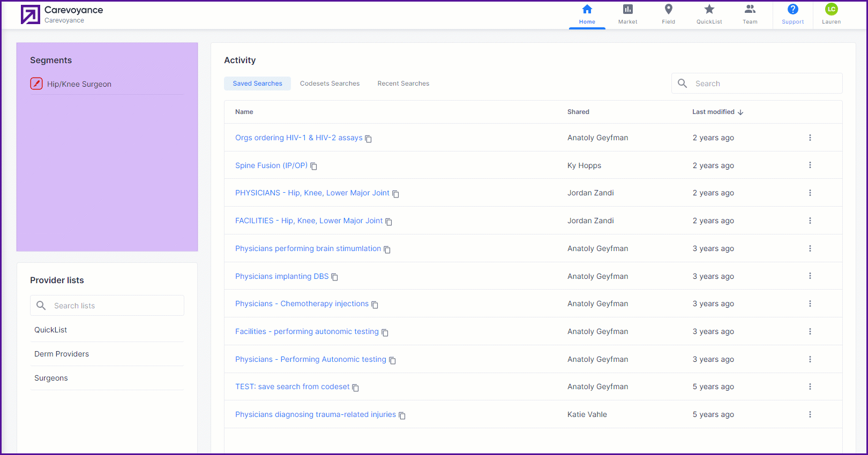Copy icon beside Physicians - Chemotherapy injections
This screenshot has height=455, width=868.
tap(375, 305)
